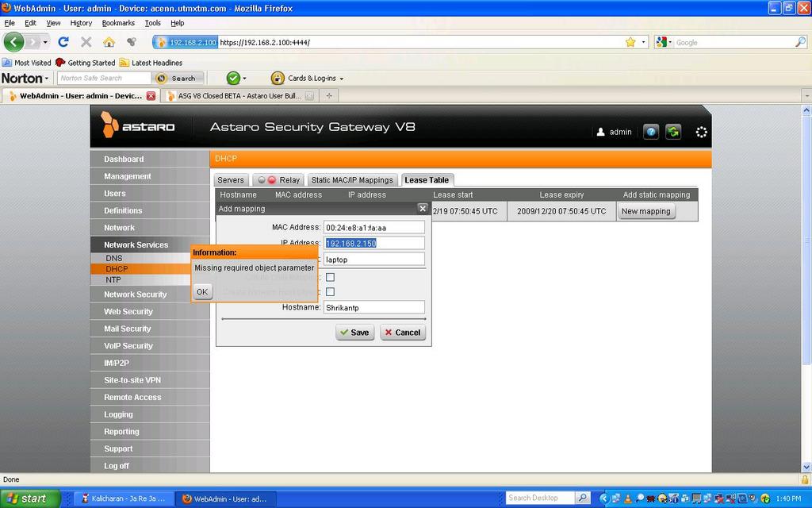Open Norton Cards & Log-ins dropdown
Image resolution: width=812 pixels, height=508 pixels.
click(307, 78)
